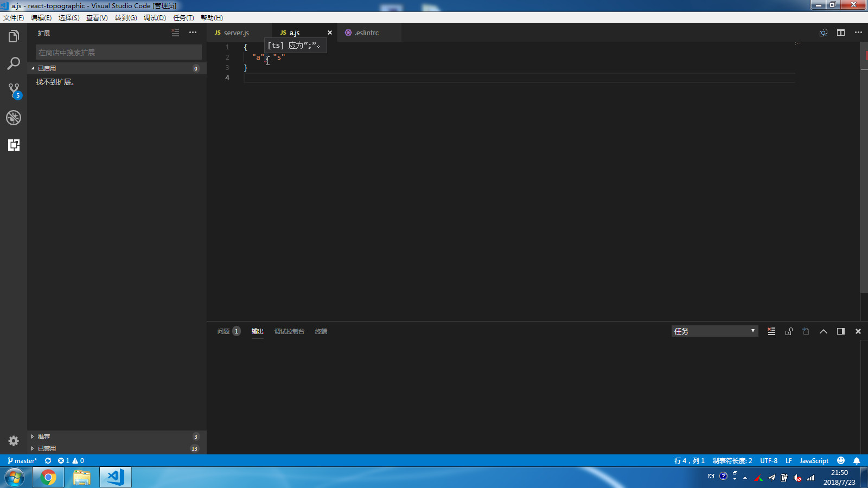Open the Explorer view
Viewport: 868px width, 488px height.
[x=14, y=36]
